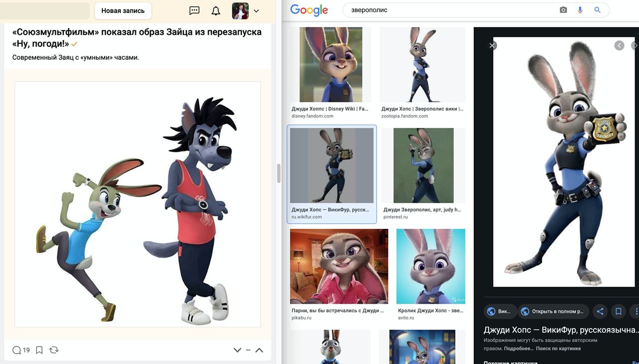Go to the previous image in preview
Image resolution: width=639 pixels, height=364 pixels.
tap(619, 45)
